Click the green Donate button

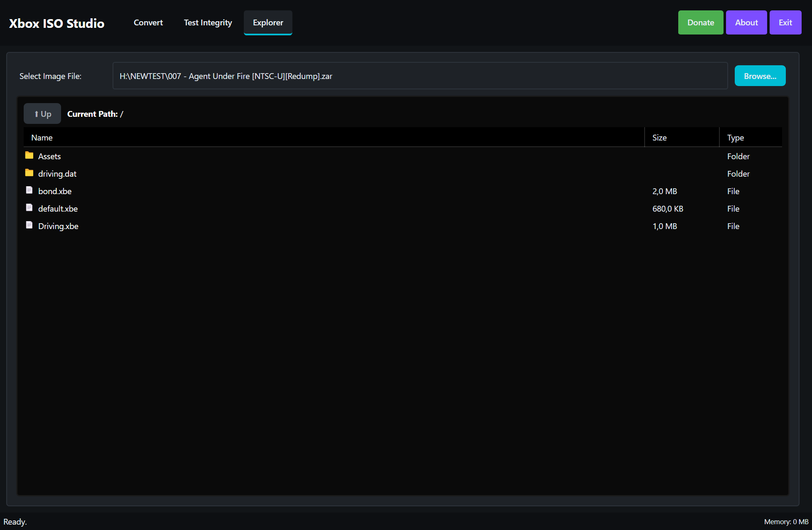tap(701, 22)
